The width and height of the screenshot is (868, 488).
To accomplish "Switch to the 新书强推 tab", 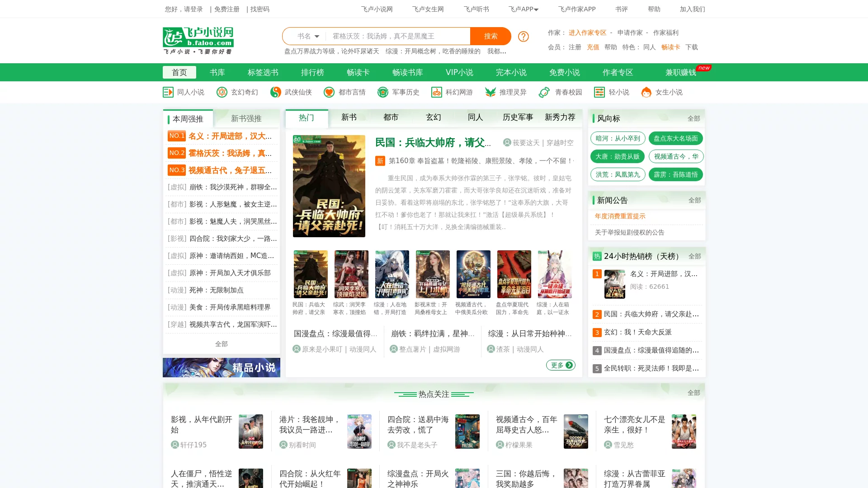I will tap(246, 118).
